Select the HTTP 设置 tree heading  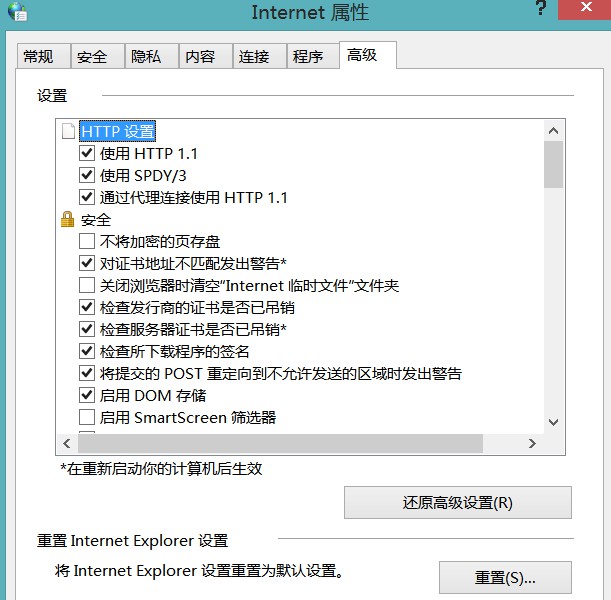click(x=117, y=131)
